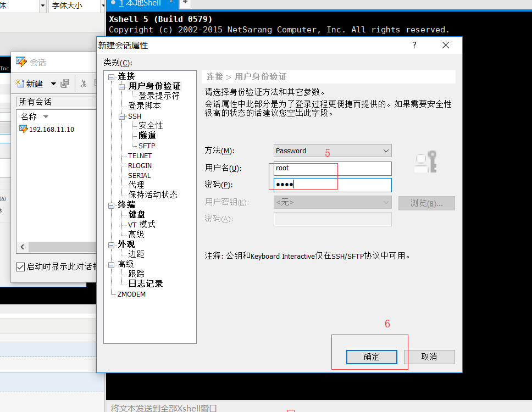
Task: Click the 确定 button in session properties
Action: coord(372,357)
